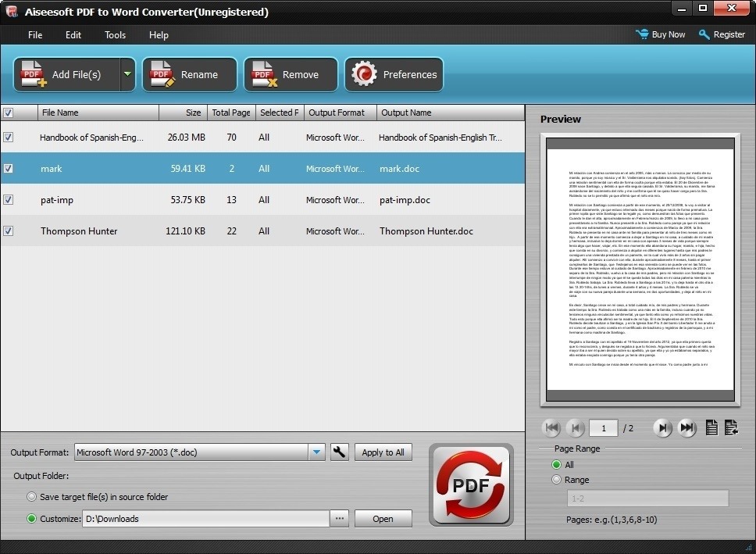This screenshot has height=554, width=756.
Task: Open output format settings wrench icon
Action: [339, 452]
